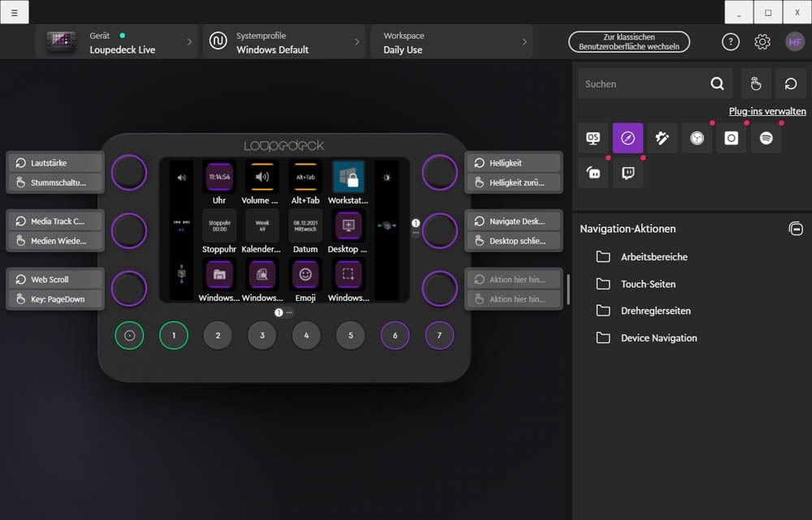
Task: Select the Navigate Desktop dial action
Action: click(x=514, y=221)
